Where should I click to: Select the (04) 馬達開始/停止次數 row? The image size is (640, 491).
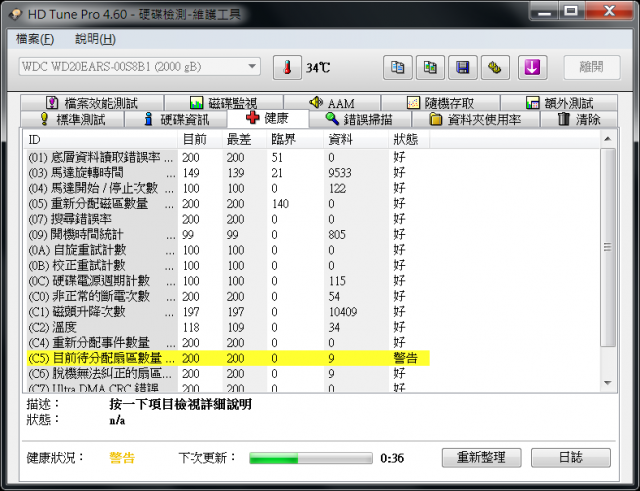click(x=228, y=189)
